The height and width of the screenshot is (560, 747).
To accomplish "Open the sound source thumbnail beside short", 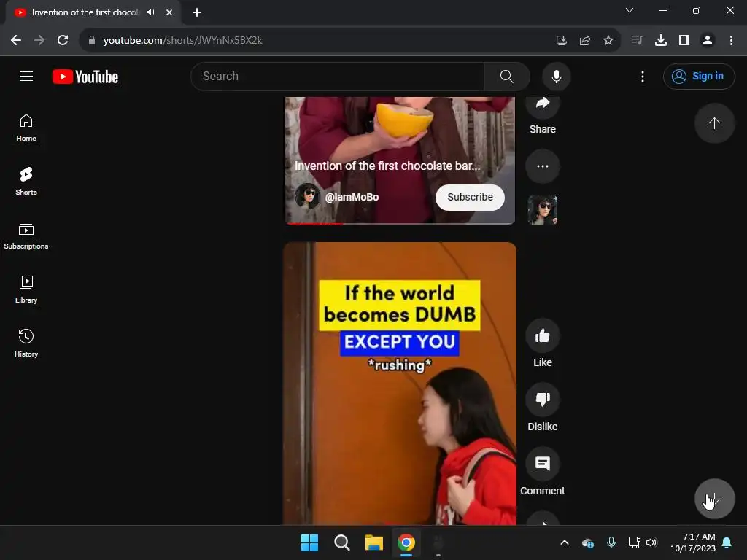I will tap(542, 209).
